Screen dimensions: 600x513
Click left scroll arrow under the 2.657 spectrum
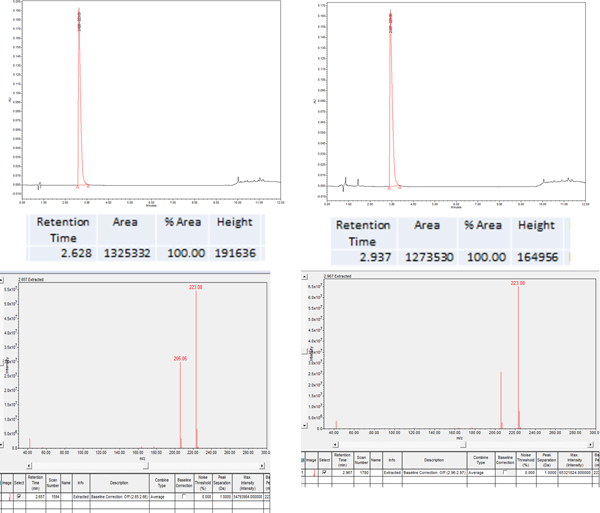click(29, 466)
